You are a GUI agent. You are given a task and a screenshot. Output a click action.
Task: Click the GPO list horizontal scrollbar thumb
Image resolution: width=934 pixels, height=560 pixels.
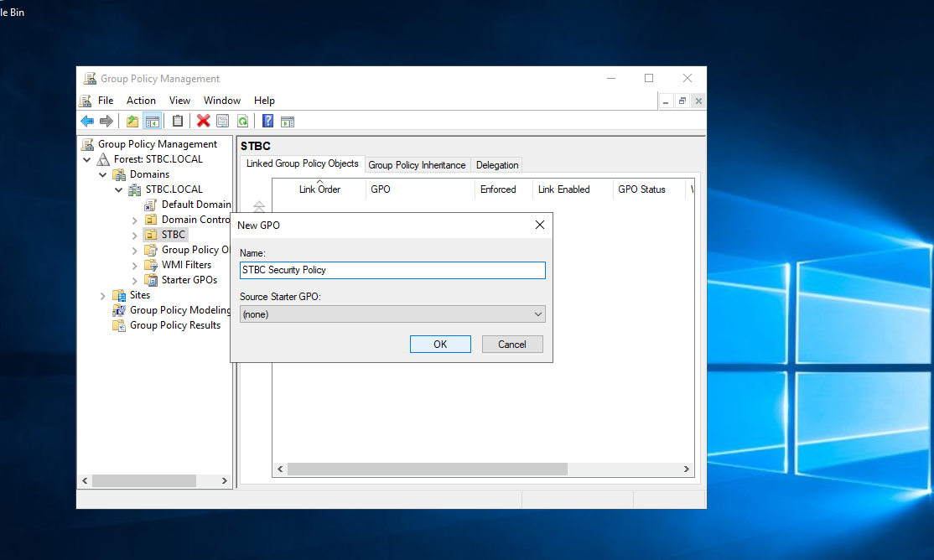pos(427,469)
